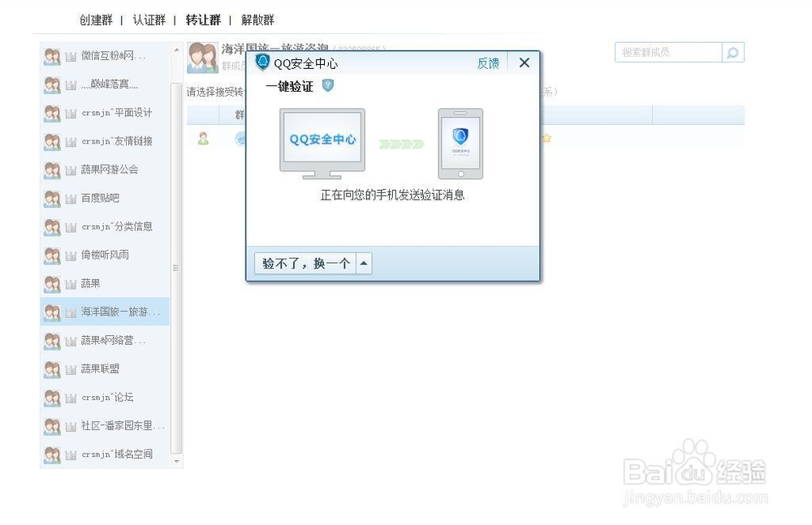This screenshot has width=812, height=525.
Task: Click the group list scroll-down arrow
Action: pos(176,461)
